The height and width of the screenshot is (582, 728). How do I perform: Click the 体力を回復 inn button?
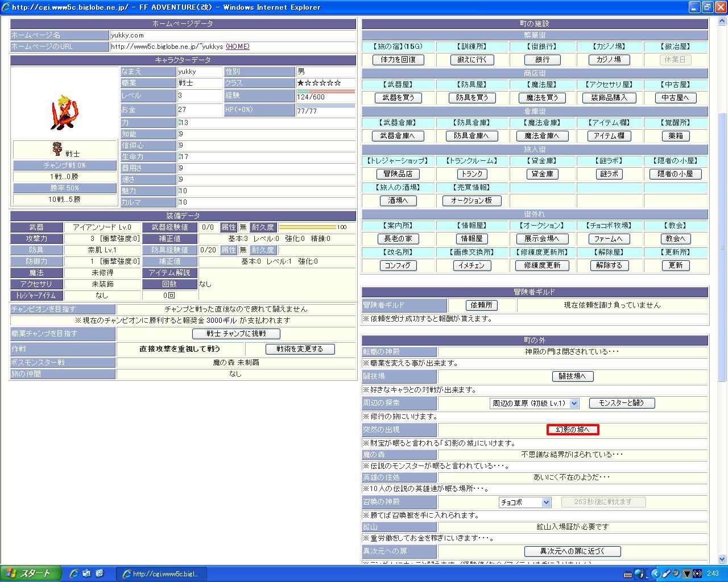398,60
